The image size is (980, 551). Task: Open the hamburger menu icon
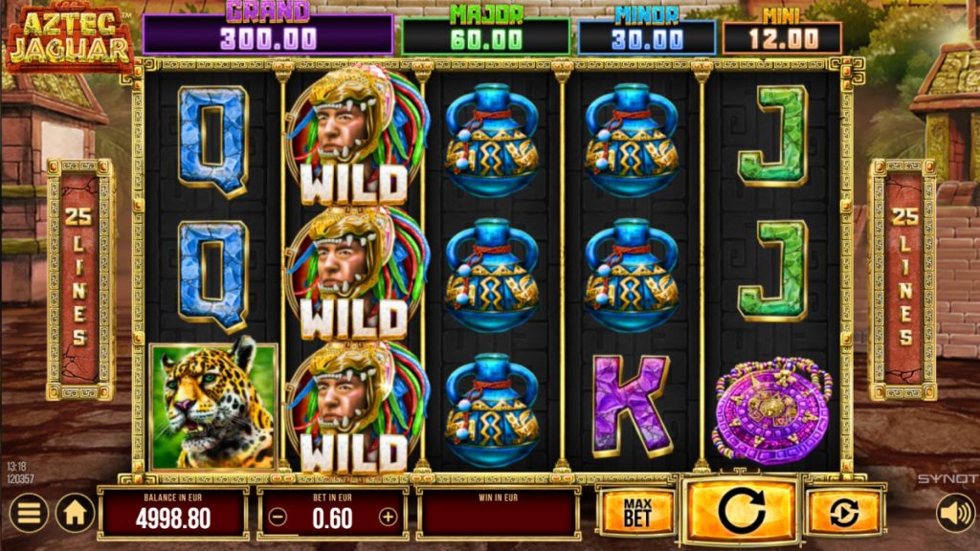[x=28, y=513]
